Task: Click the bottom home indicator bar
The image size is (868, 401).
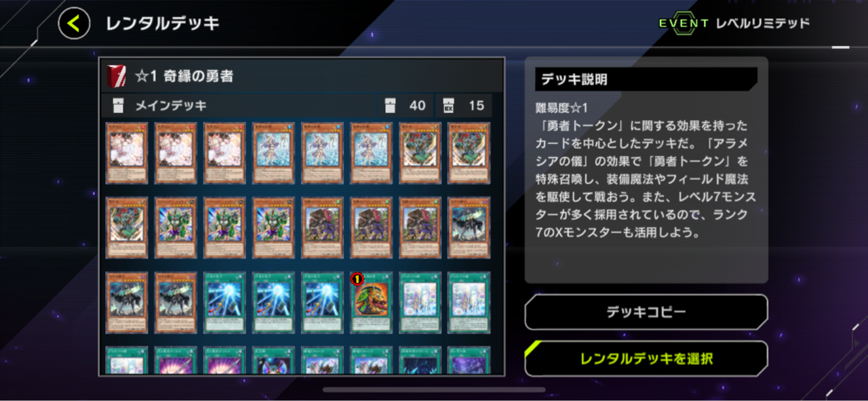Action: pyautogui.click(x=434, y=389)
